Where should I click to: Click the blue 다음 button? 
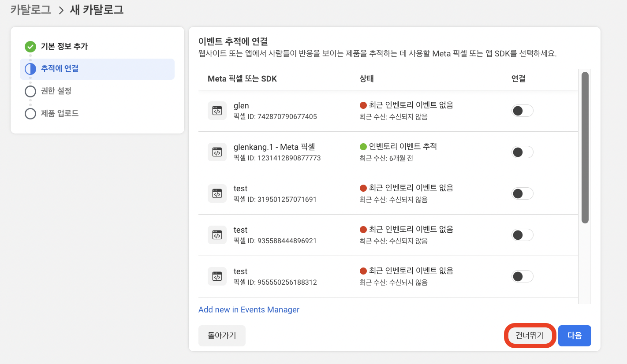575,335
